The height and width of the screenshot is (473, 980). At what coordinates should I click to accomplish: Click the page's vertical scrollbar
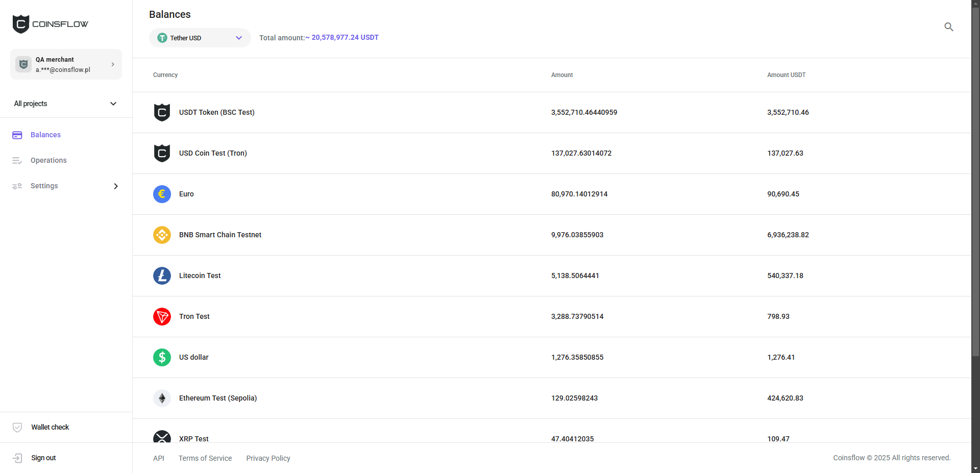[975, 179]
